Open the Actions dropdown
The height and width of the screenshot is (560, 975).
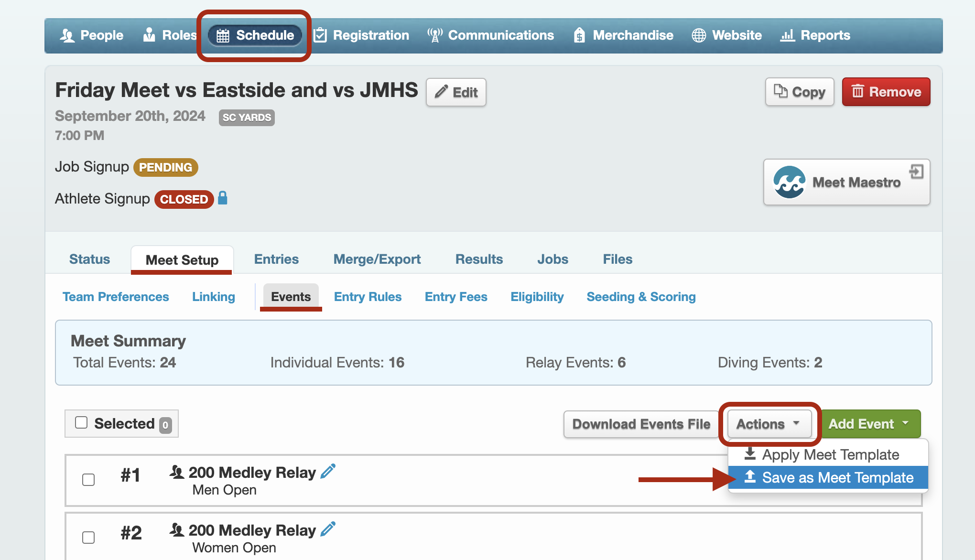[768, 424]
